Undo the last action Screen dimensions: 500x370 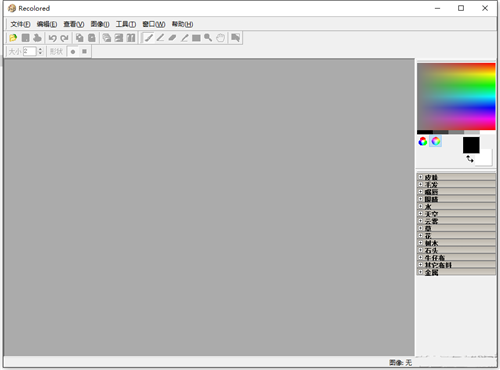click(52, 38)
